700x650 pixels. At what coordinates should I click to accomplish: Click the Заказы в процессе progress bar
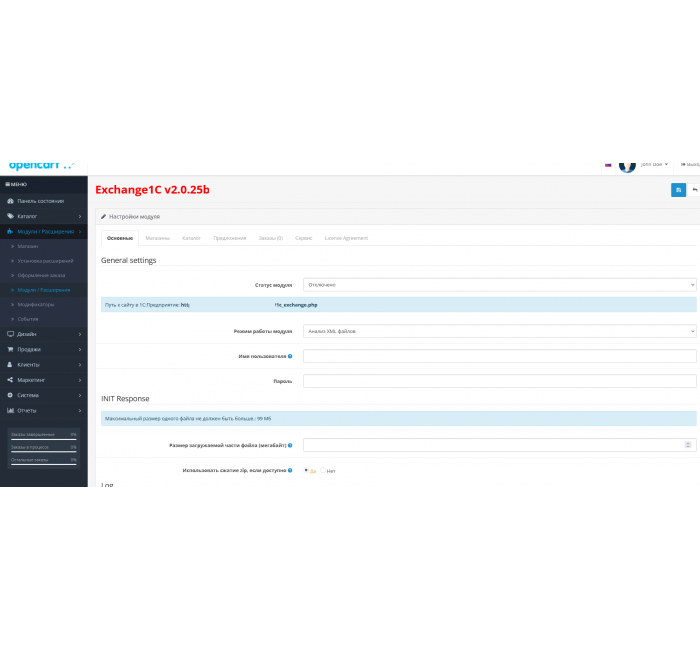pos(44,452)
